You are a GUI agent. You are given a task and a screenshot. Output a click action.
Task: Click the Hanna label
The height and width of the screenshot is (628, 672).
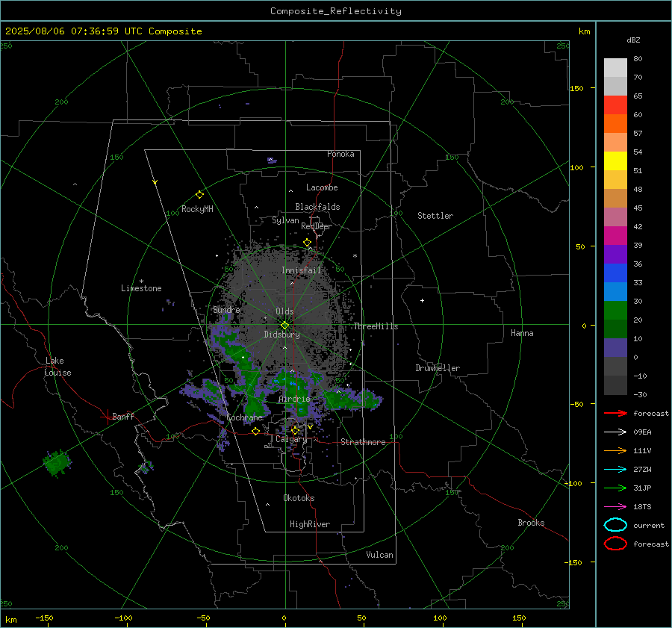(522, 333)
